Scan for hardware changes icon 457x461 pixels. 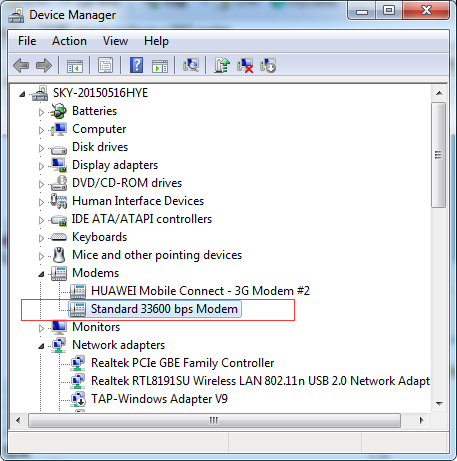tap(191, 65)
